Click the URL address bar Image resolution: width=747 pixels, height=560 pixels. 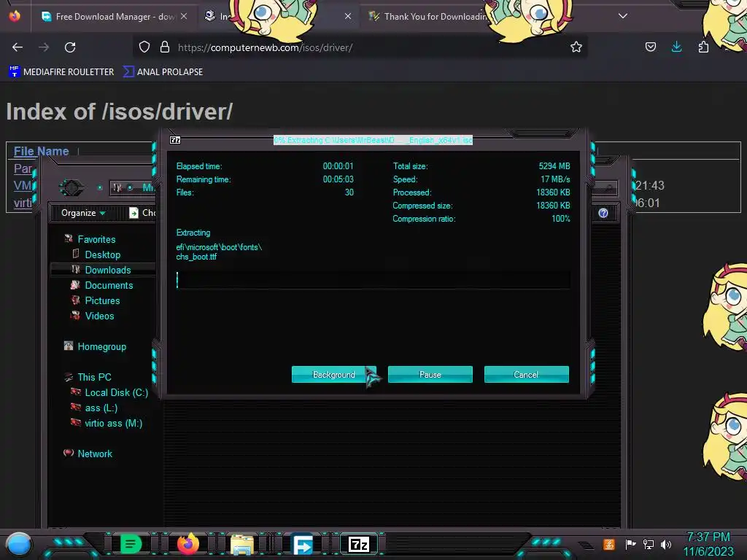(x=362, y=47)
